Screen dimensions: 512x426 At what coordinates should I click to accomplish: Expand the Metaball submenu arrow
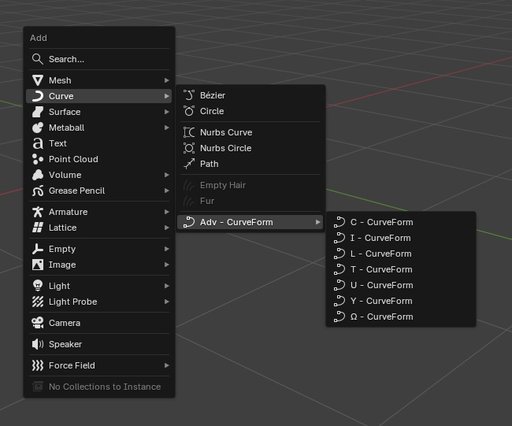coord(167,127)
